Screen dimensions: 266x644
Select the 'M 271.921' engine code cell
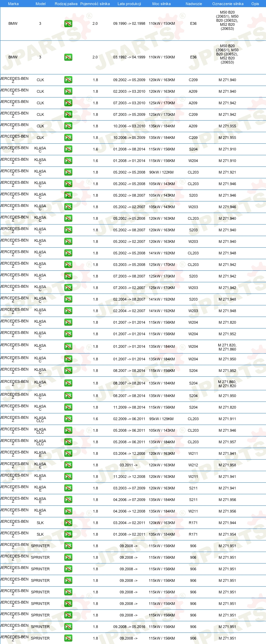point(227,172)
